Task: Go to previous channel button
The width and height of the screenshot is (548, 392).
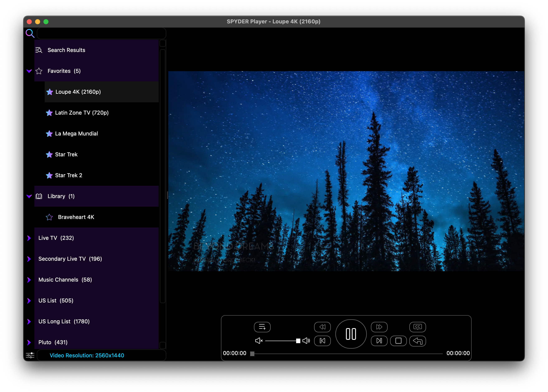Action: pyautogui.click(x=322, y=341)
